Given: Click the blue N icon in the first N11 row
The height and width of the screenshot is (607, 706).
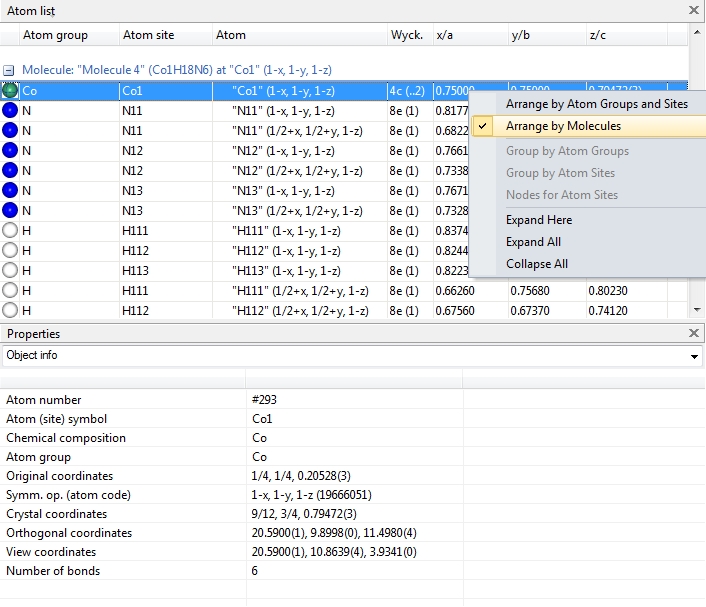Looking at the screenshot, I should 11,111.
